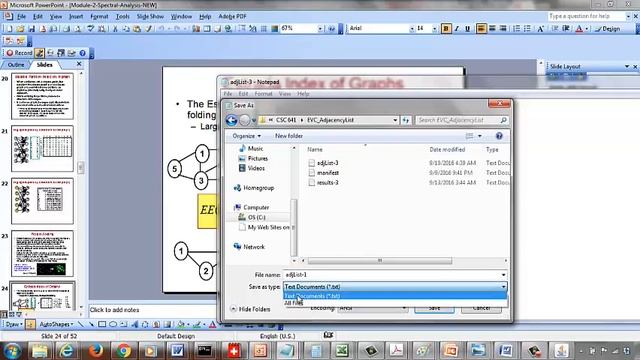This screenshot has width=640, height=360.
Task: Select the Oval shape tool in Draw toolbar
Action: [x=113, y=324]
